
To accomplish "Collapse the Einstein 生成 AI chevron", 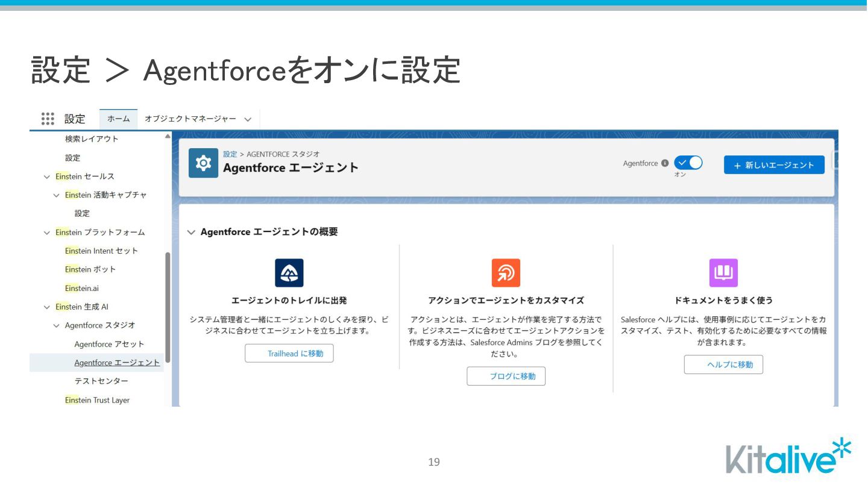I will click(x=47, y=307).
